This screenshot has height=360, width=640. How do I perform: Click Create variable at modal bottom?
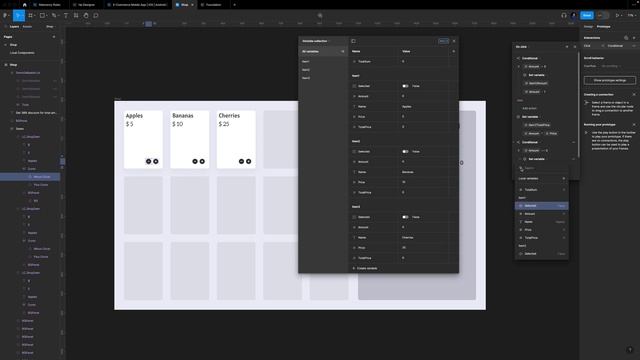coord(364,268)
